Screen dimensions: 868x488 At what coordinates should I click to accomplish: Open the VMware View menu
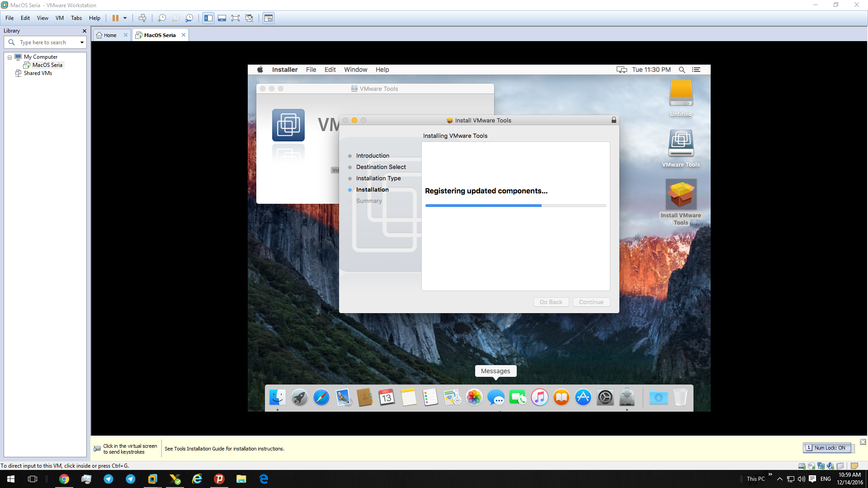(x=42, y=18)
